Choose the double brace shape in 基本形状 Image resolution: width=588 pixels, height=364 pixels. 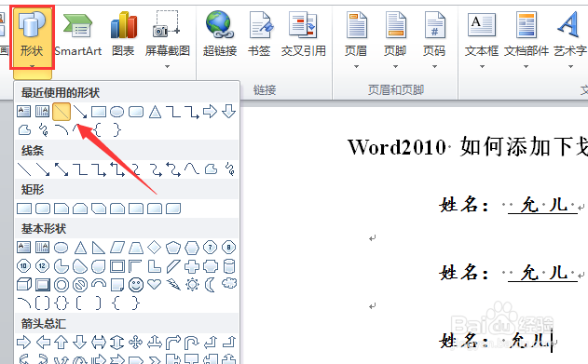pyautogui.click(x=62, y=303)
